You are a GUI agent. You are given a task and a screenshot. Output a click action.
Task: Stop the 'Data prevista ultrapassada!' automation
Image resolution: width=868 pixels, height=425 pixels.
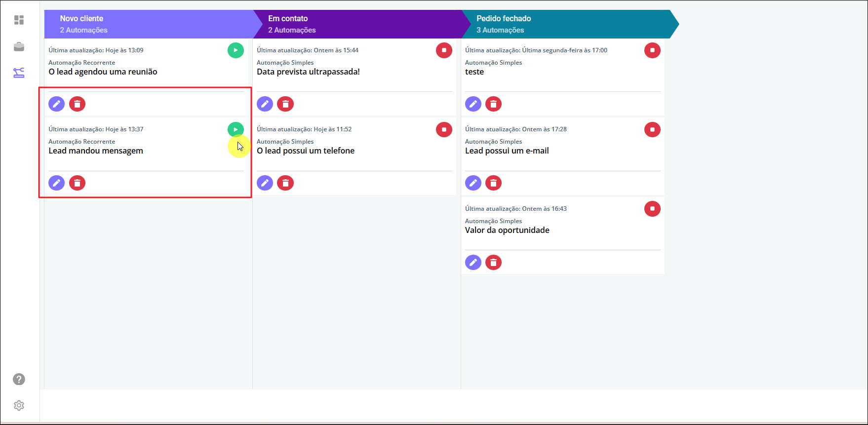tap(444, 50)
